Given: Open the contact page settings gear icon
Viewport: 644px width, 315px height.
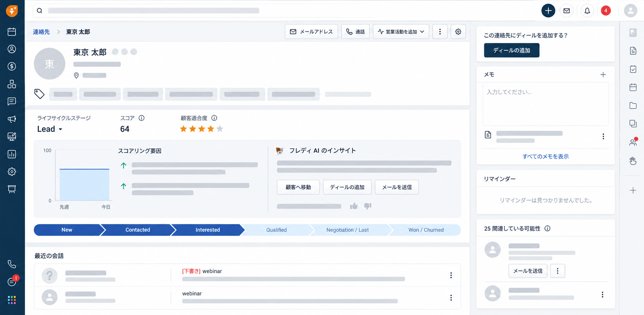Looking at the screenshot, I should coord(458,32).
